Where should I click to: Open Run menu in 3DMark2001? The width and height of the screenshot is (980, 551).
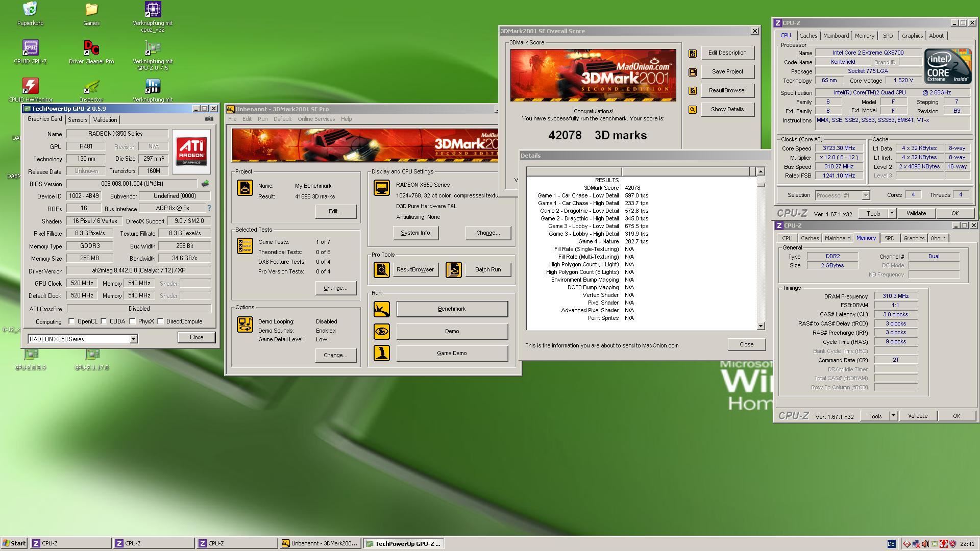click(262, 119)
